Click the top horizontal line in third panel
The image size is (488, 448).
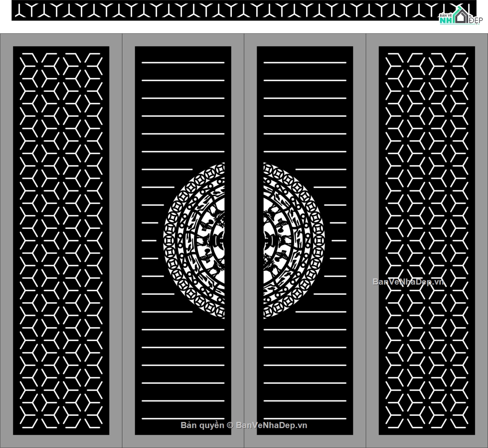point(305,63)
